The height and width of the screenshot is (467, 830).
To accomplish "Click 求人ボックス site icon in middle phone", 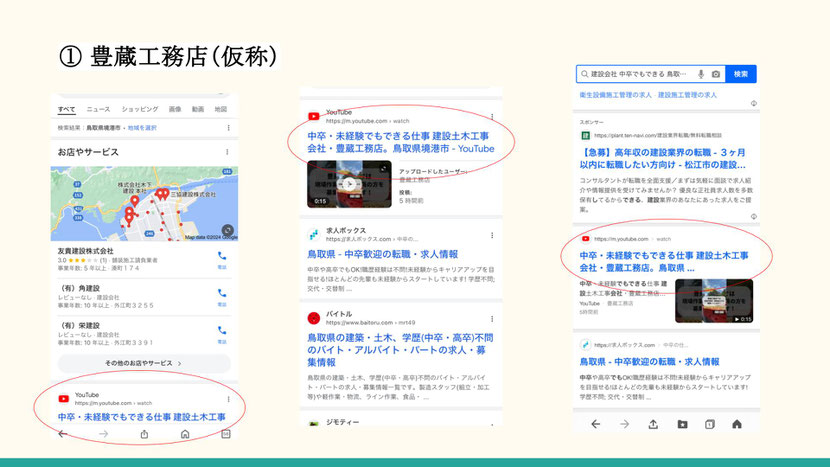I will [314, 235].
